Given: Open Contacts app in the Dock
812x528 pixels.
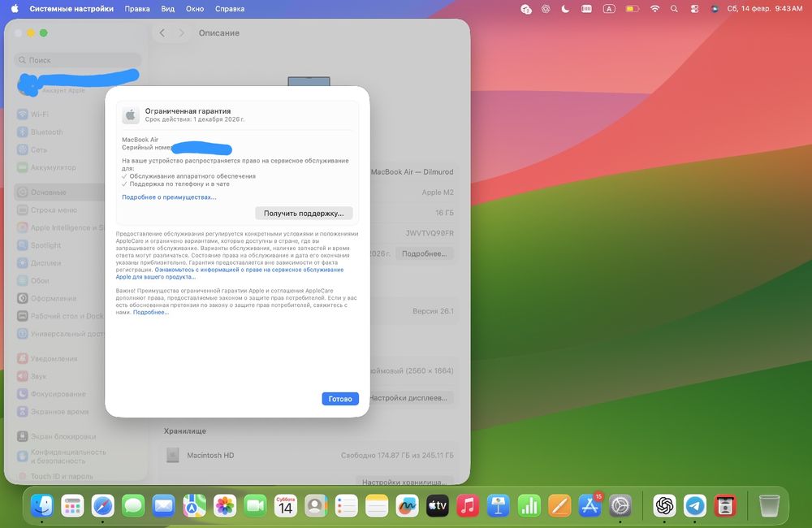Looking at the screenshot, I should click(316, 505).
